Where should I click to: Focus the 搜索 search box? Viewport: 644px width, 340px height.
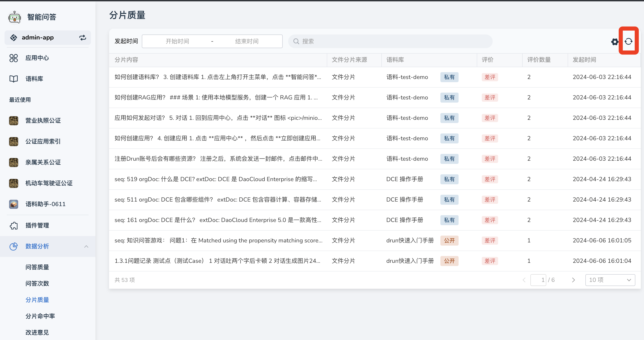pyautogui.click(x=390, y=41)
